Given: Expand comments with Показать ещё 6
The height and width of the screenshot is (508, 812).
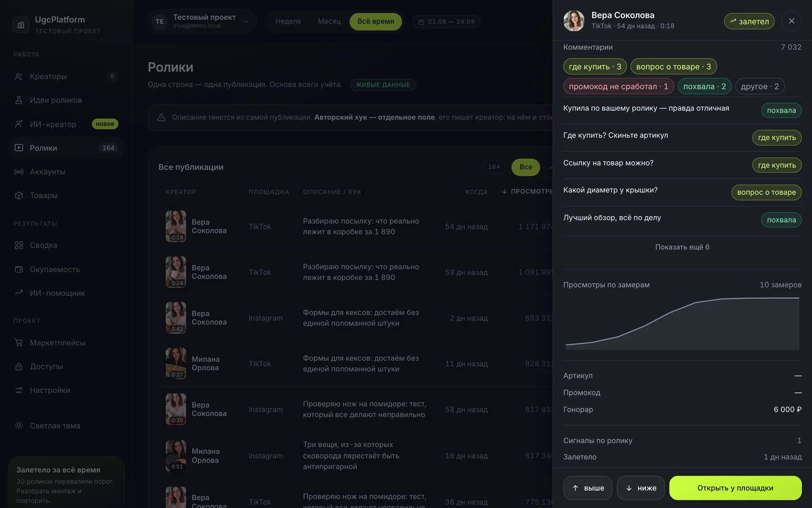Looking at the screenshot, I should pos(682,247).
